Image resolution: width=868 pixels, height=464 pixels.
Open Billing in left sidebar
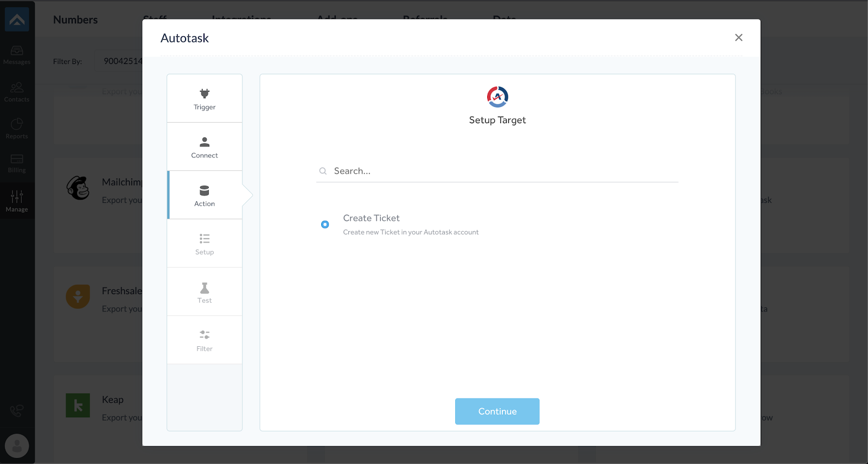(x=17, y=163)
